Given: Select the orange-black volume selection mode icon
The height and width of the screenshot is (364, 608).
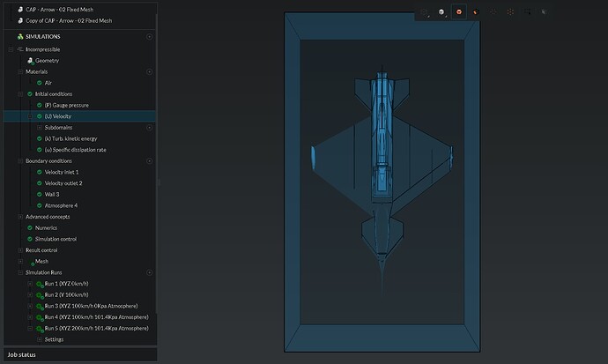Looking at the screenshot, I should (x=476, y=12).
